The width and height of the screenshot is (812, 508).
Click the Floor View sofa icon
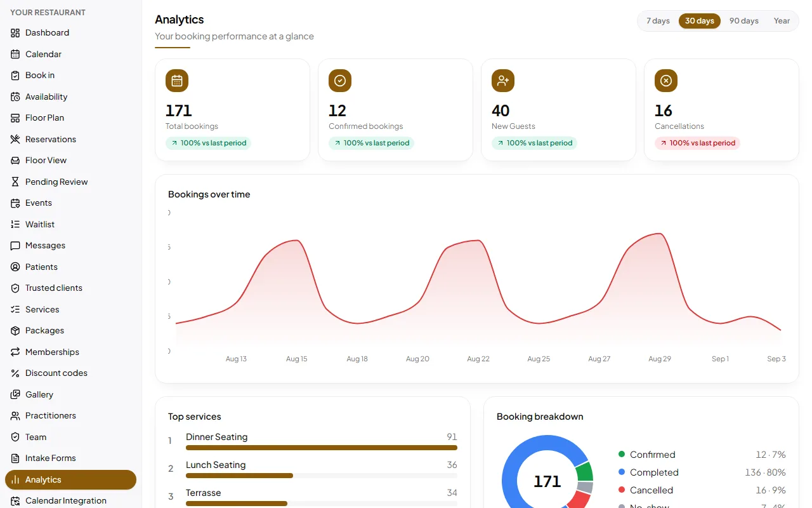tap(15, 160)
